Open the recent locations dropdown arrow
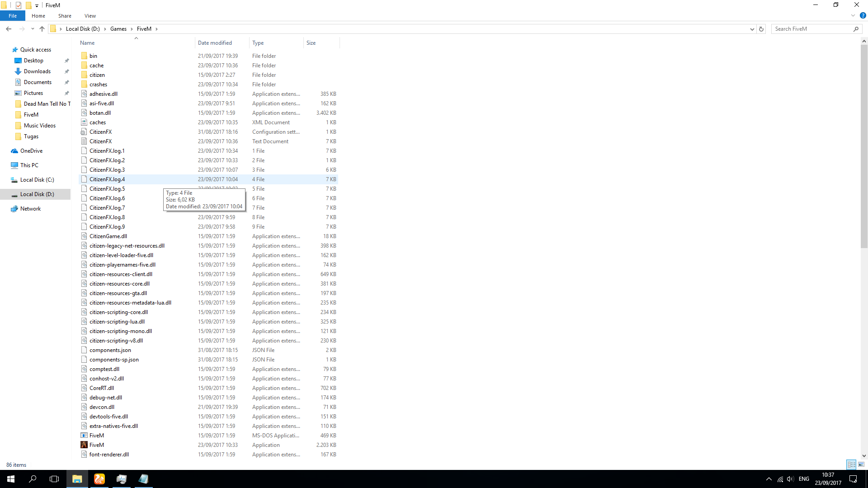Image resolution: width=868 pixels, height=488 pixels. (33, 29)
